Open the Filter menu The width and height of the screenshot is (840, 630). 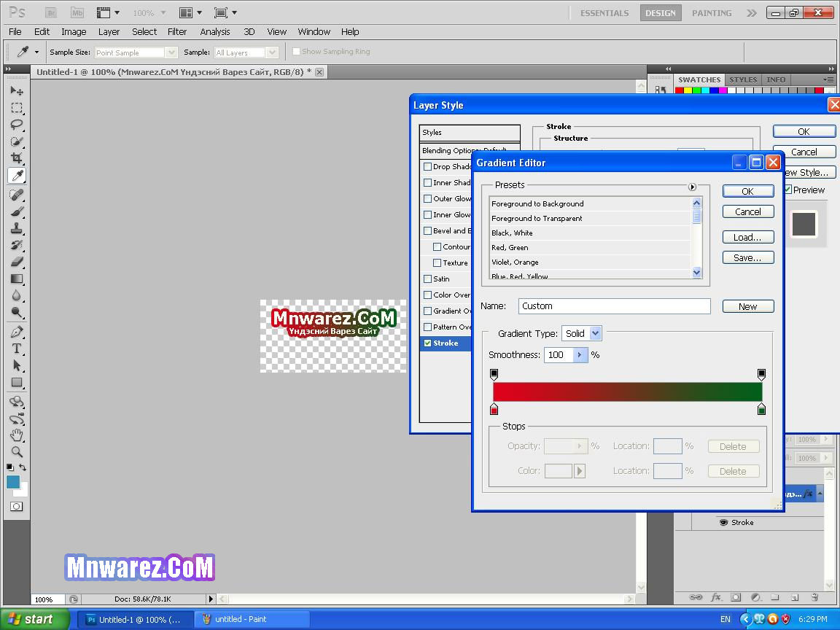tap(176, 31)
